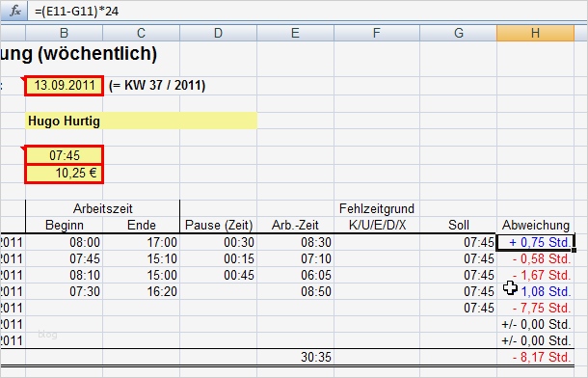
Task: Click the Ende column heading
Action: [142, 225]
